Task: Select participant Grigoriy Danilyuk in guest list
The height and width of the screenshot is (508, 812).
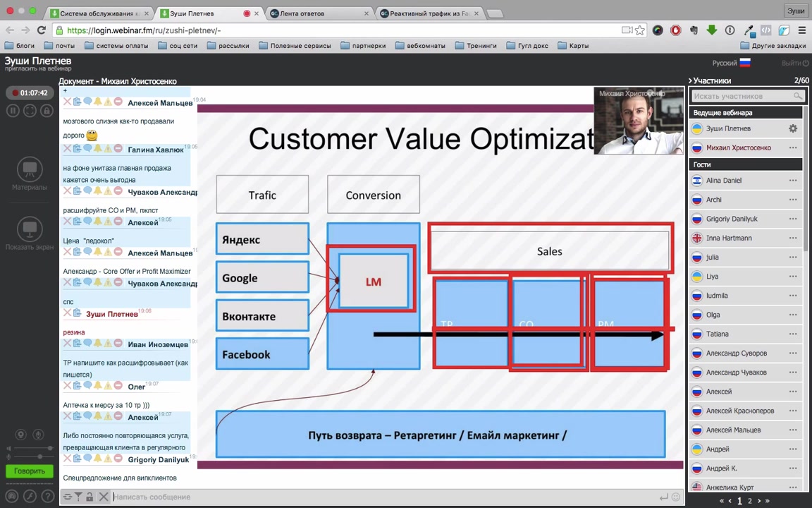Action: pyautogui.click(x=746, y=219)
